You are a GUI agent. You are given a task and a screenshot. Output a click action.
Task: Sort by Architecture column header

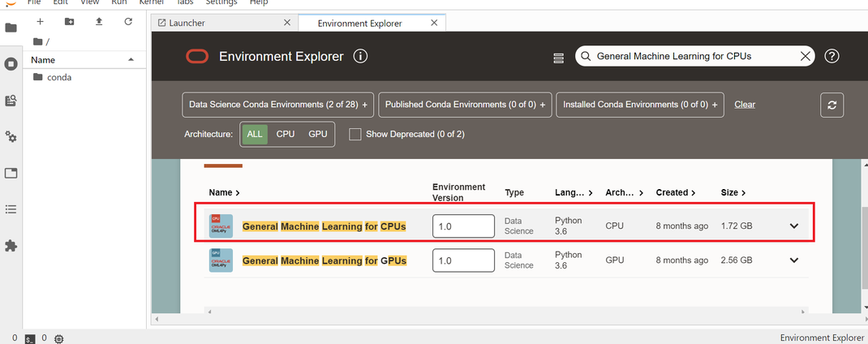[x=625, y=193]
